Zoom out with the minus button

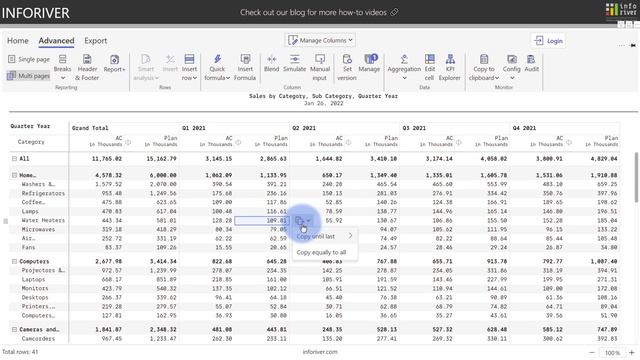point(592,352)
